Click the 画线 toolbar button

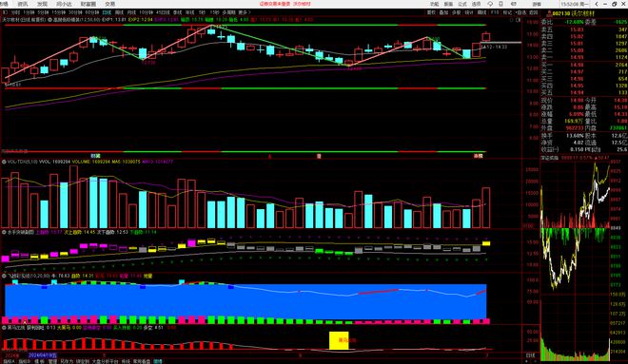pyautogui.click(x=481, y=12)
